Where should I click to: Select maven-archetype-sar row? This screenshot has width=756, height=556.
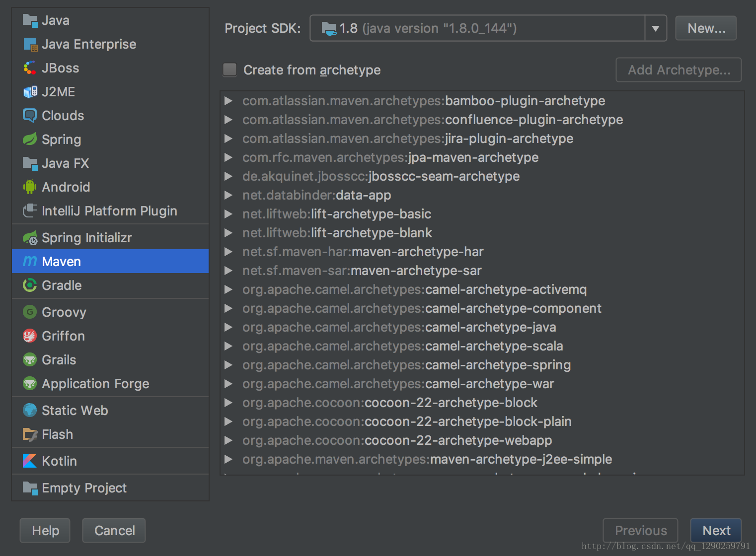click(x=482, y=271)
